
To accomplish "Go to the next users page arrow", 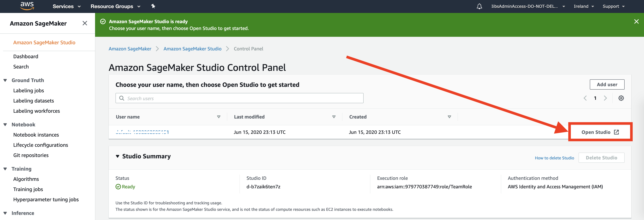I will click(x=605, y=98).
